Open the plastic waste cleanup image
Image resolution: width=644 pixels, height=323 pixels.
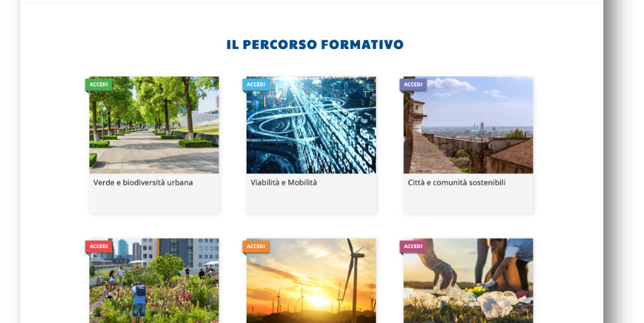(468, 280)
